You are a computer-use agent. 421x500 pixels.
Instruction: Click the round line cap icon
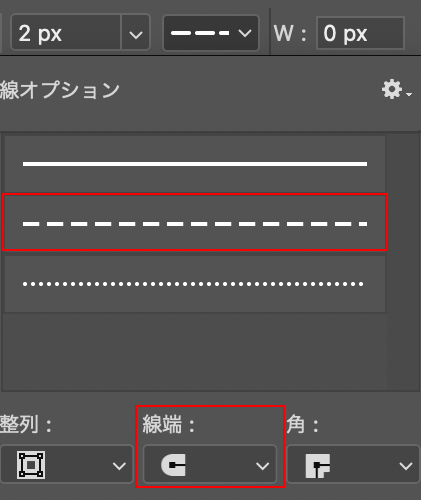[173, 464]
